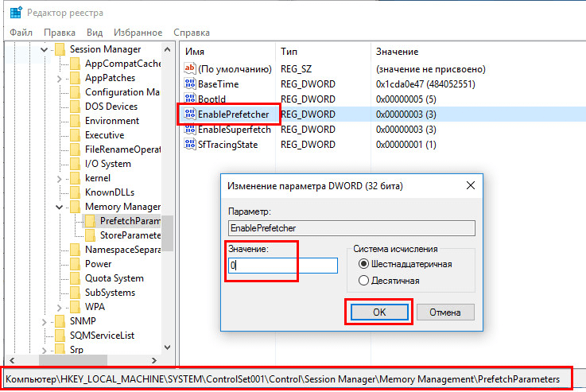The height and width of the screenshot is (392, 586).
Task: Click the 0x00000005 (5) value cell
Action: coord(406,99)
